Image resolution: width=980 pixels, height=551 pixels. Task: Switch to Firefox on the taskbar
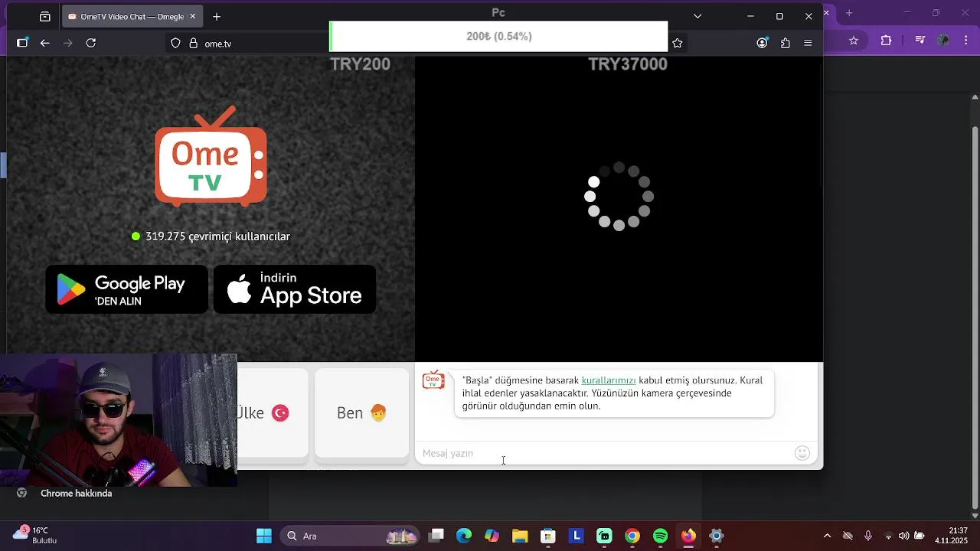click(688, 536)
